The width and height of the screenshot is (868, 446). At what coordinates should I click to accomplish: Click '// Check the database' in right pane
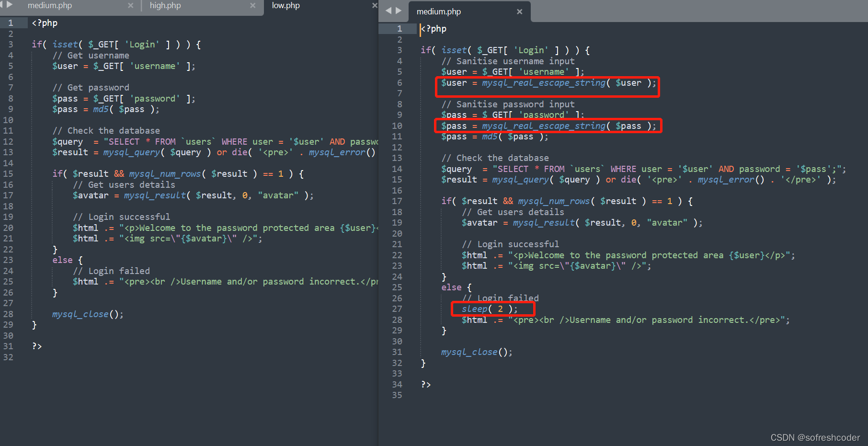point(495,158)
